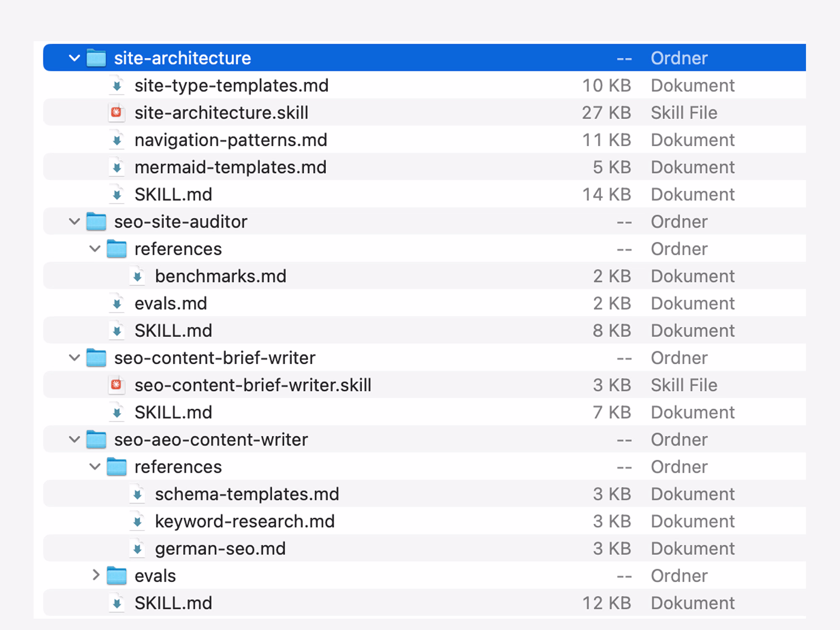Expand the evals folder
The image size is (840, 630).
pyautogui.click(x=95, y=575)
